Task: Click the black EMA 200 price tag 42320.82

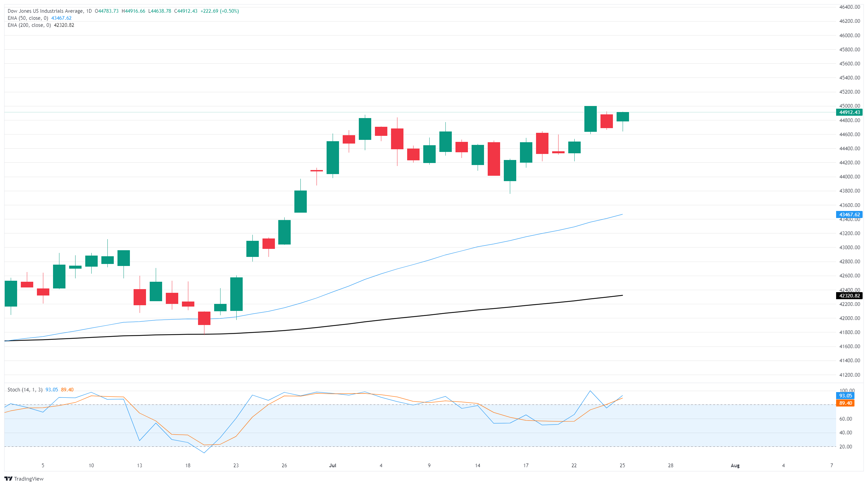Action: (849, 296)
